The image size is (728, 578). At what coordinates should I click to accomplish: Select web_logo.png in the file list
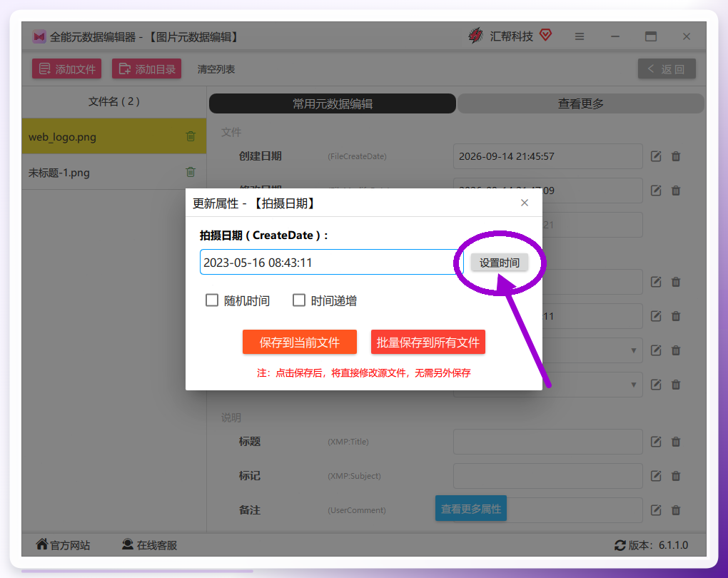[114, 136]
